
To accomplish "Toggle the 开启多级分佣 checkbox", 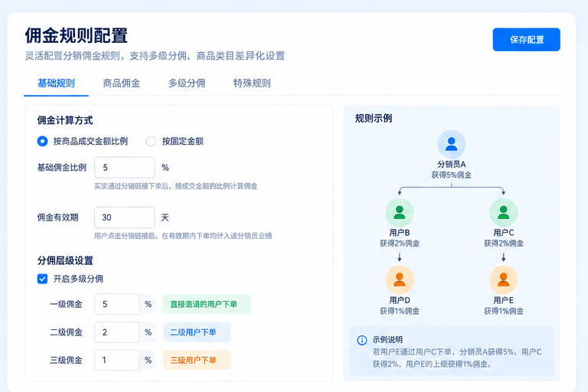I will [x=42, y=279].
